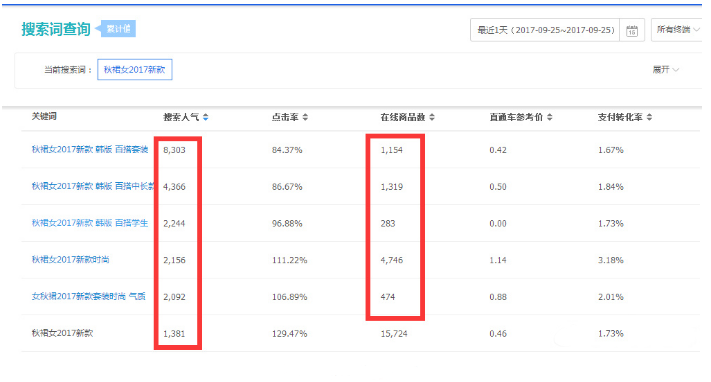
Task: Click reference price value 0.88
Action: (498, 297)
